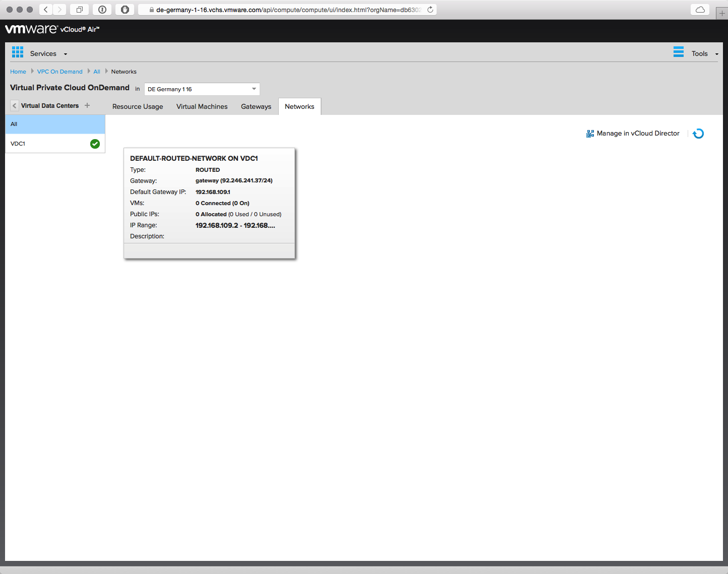Screen dimensions: 728x574
Task: Reload the page in the browser
Action: (430, 10)
